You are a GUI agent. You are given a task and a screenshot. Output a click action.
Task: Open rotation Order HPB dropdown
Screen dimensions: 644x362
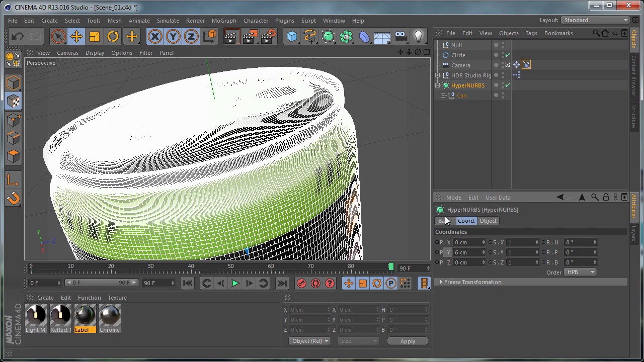[x=580, y=272]
